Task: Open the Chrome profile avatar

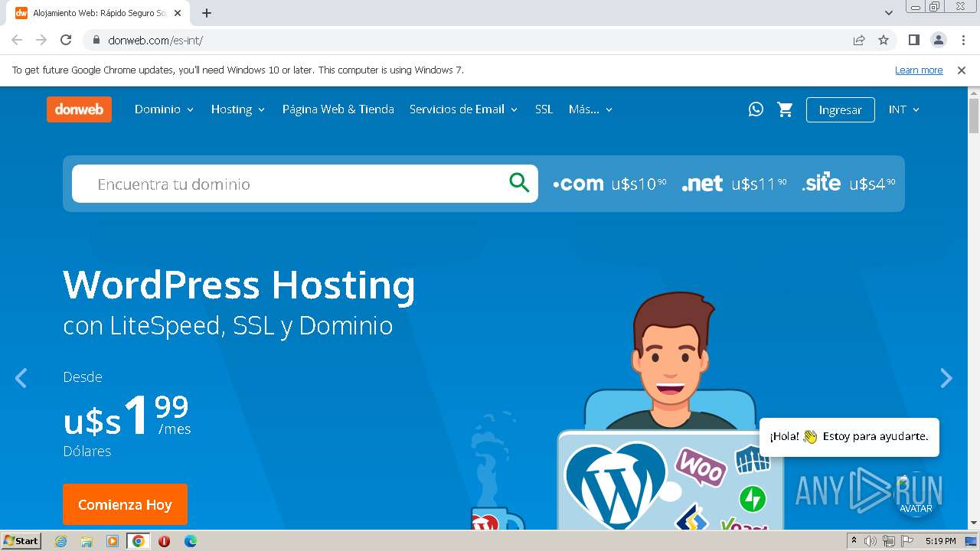Action: [x=938, y=41]
